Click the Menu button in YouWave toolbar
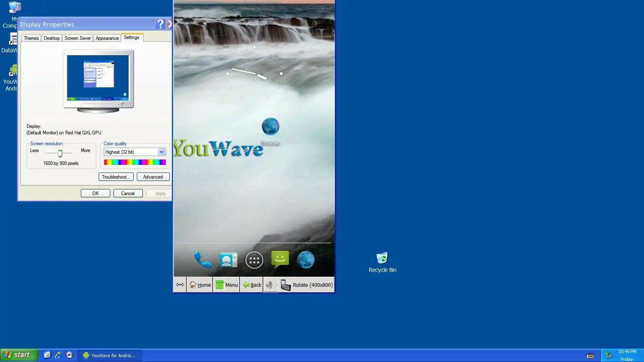This screenshot has height=362, width=644. 227,285
